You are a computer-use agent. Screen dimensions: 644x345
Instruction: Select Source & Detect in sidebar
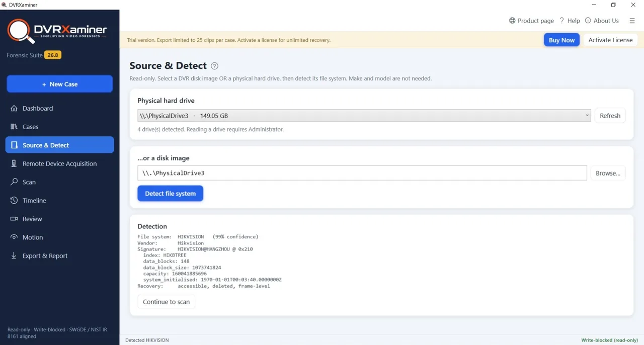tap(59, 145)
